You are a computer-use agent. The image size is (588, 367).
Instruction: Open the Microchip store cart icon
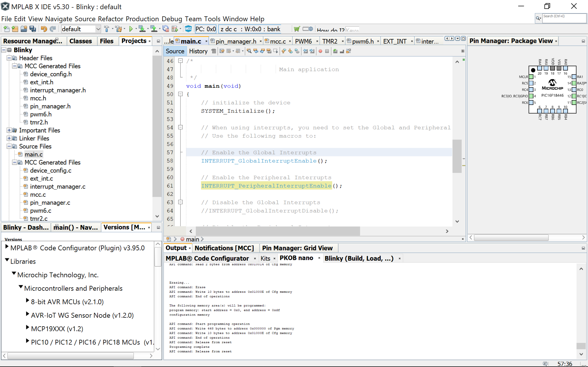pos(297,29)
